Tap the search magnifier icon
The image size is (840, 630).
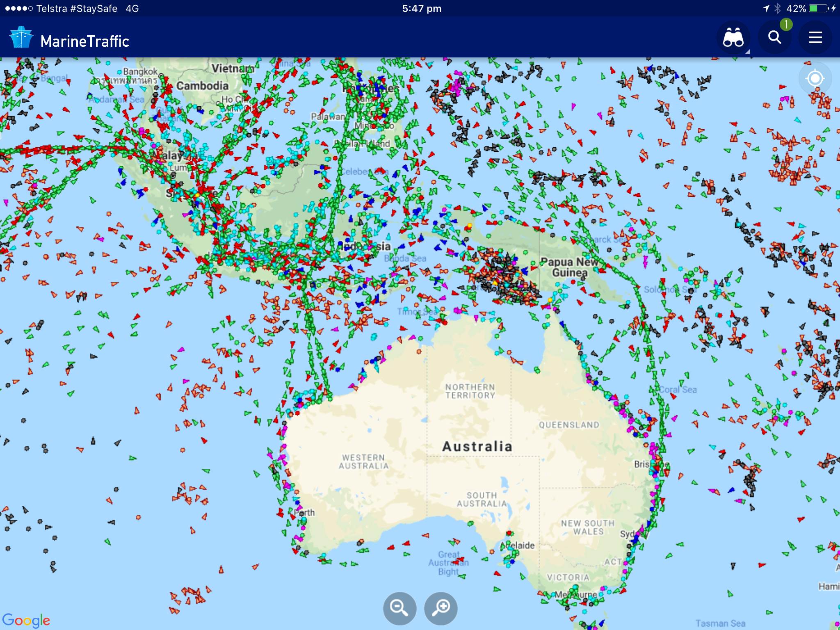(774, 38)
